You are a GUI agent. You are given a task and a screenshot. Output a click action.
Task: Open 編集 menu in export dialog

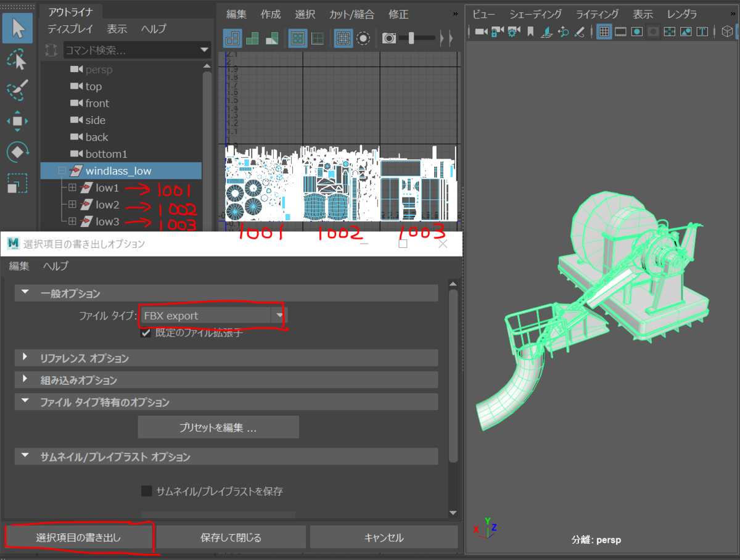tap(19, 266)
